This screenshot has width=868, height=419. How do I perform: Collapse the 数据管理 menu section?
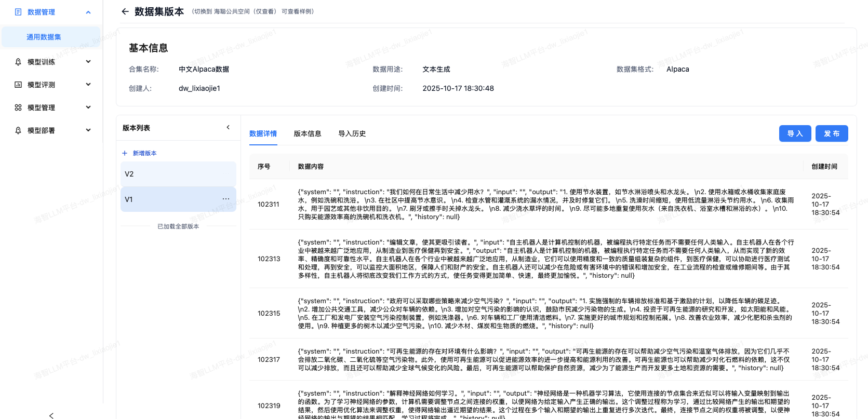(x=88, y=12)
